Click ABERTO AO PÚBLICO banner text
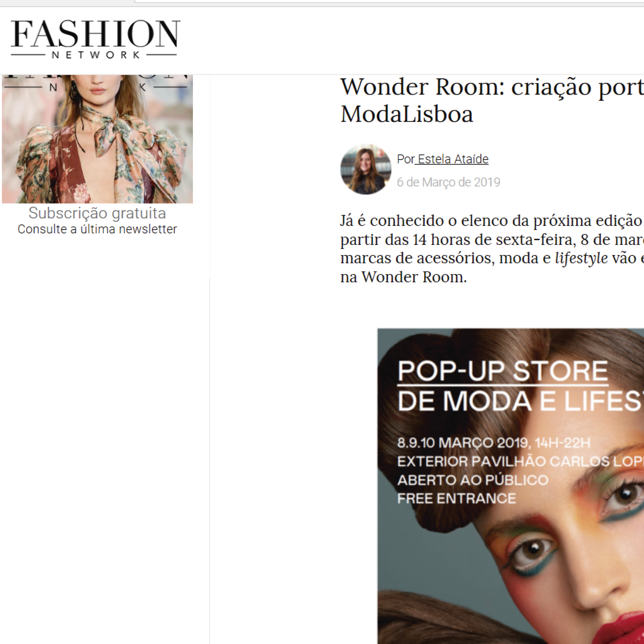The width and height of the screenshot is (644, 644). [x=473, y=480]
